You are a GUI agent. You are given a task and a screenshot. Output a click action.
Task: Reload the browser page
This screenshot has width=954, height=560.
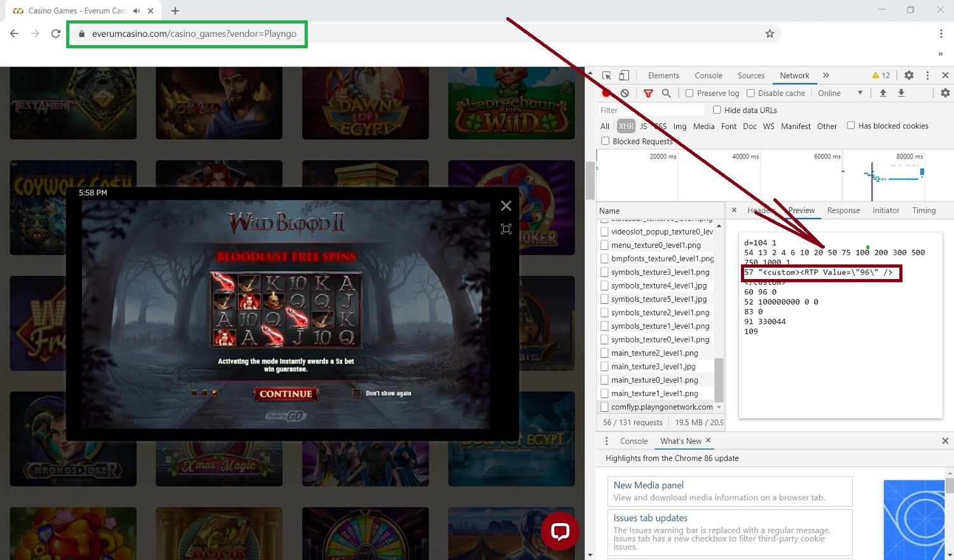[x=56, y=34]
